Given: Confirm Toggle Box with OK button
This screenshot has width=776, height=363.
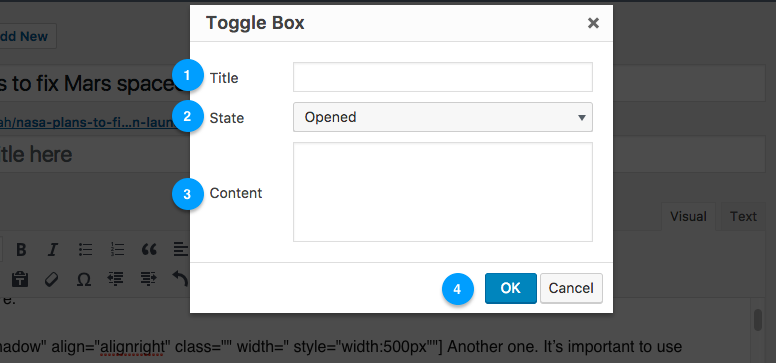Looking at the screenshot, I should point(511,288).
